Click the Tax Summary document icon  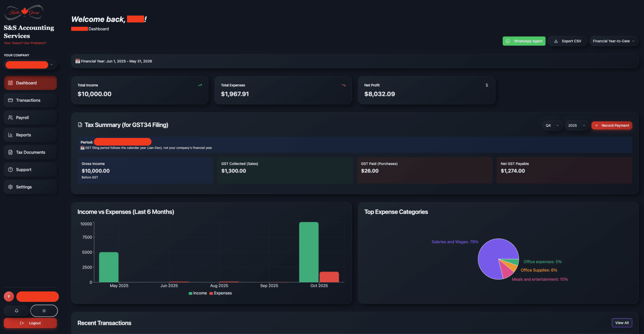click(x=80, y=125)
